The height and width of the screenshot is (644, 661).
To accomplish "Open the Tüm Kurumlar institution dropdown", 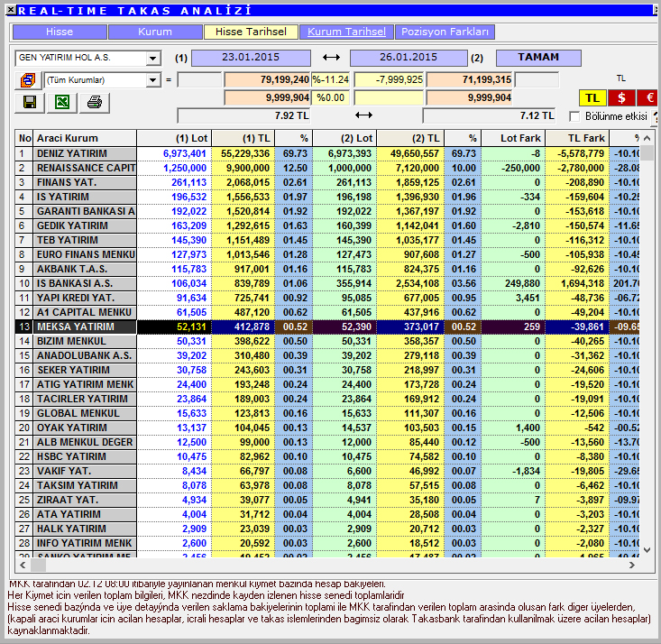I will point(153,80).
